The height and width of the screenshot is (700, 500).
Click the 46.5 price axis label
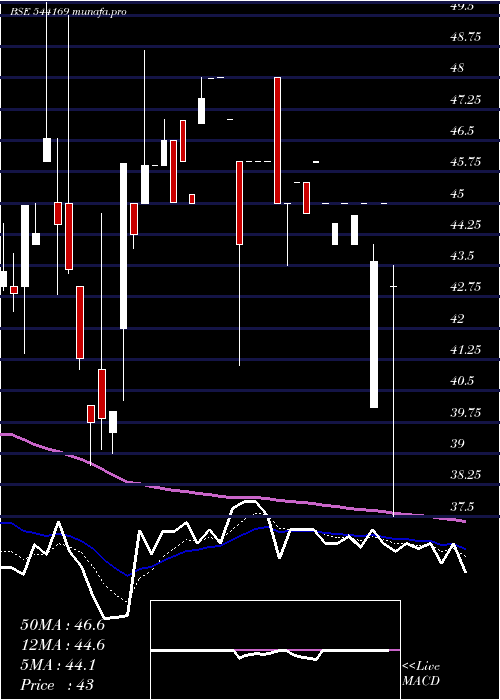tap(462, 131)
